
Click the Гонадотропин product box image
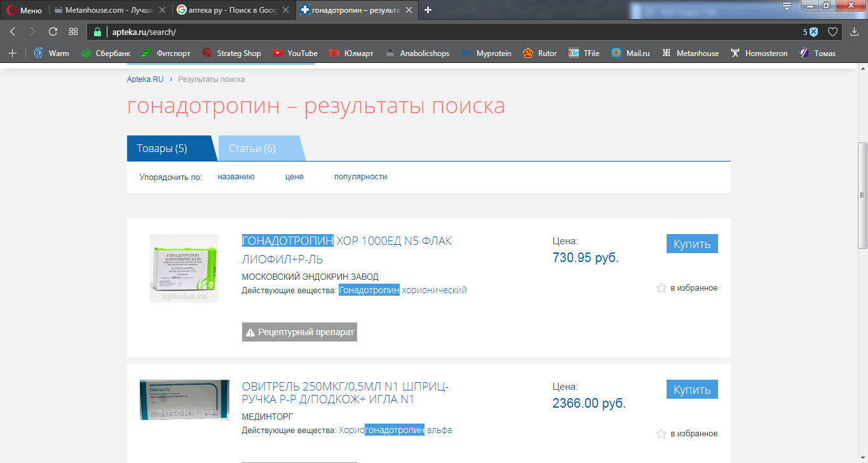(x=184, y=268)
